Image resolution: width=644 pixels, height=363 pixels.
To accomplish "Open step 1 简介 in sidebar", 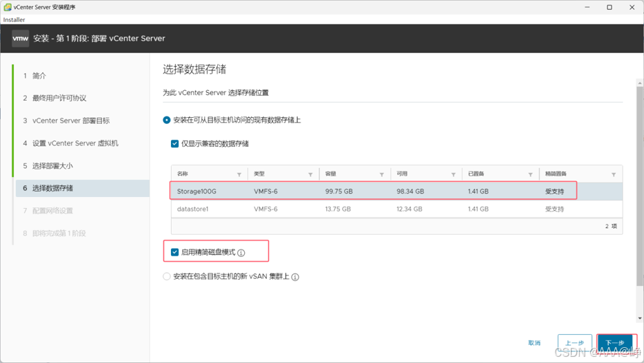I will click(34, 76).
